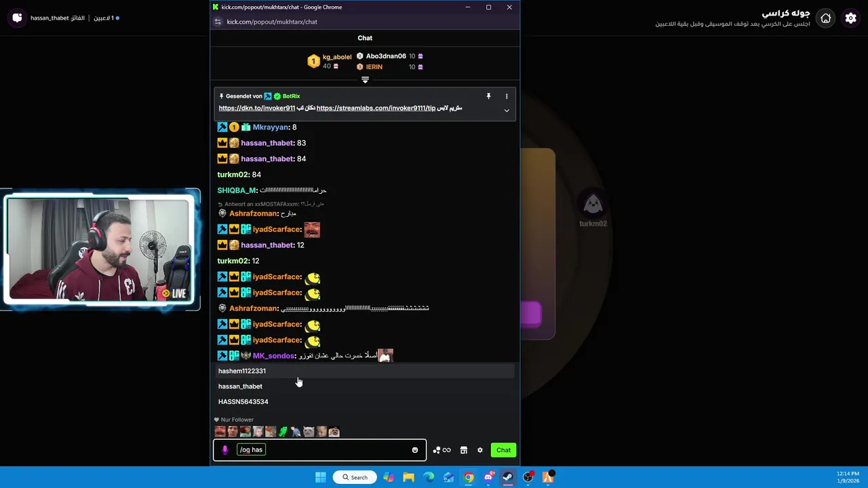Expand the pinned message with the chevron
Viewport: 868px width, 488px height.
[x=507, y=110]
